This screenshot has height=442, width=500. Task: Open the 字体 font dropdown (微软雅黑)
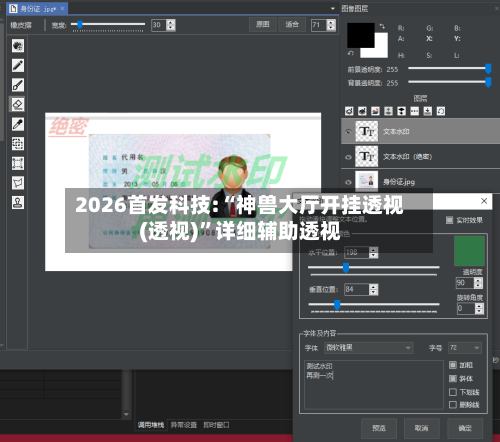(x=369, y=348)
